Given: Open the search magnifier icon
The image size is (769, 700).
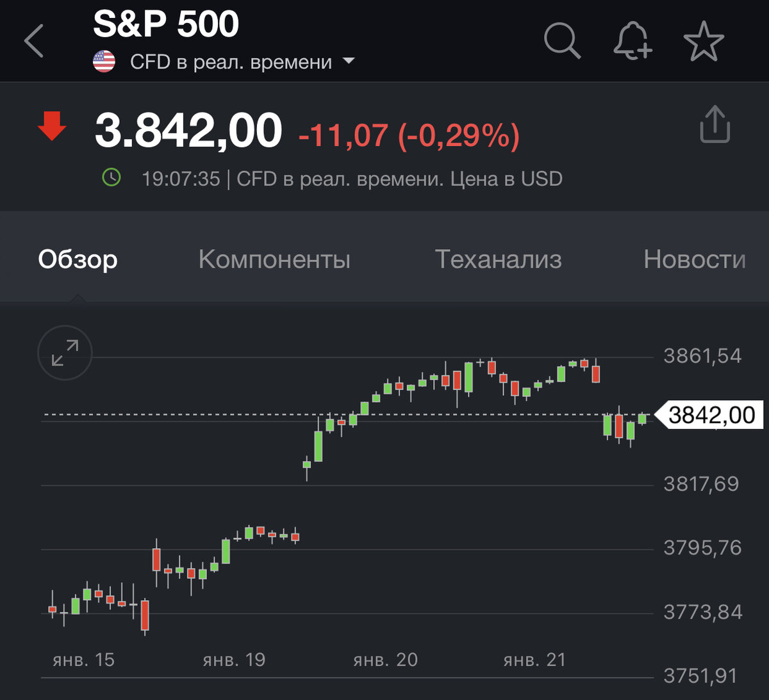Looking at the screenshot, I should pos(563,40).
